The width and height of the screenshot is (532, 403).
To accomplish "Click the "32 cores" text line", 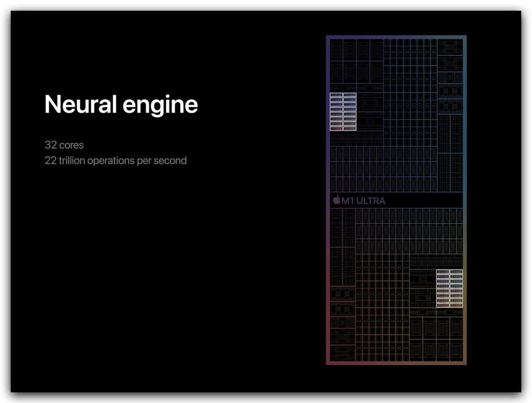I will click(64, 145).
